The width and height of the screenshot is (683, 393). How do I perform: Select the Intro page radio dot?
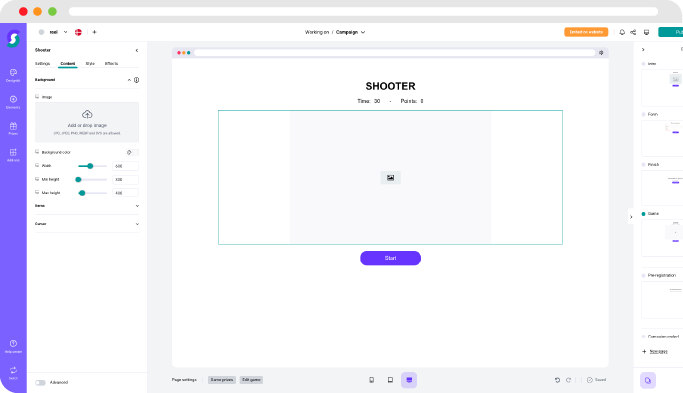pyautogui.click(x=643, y=64)
